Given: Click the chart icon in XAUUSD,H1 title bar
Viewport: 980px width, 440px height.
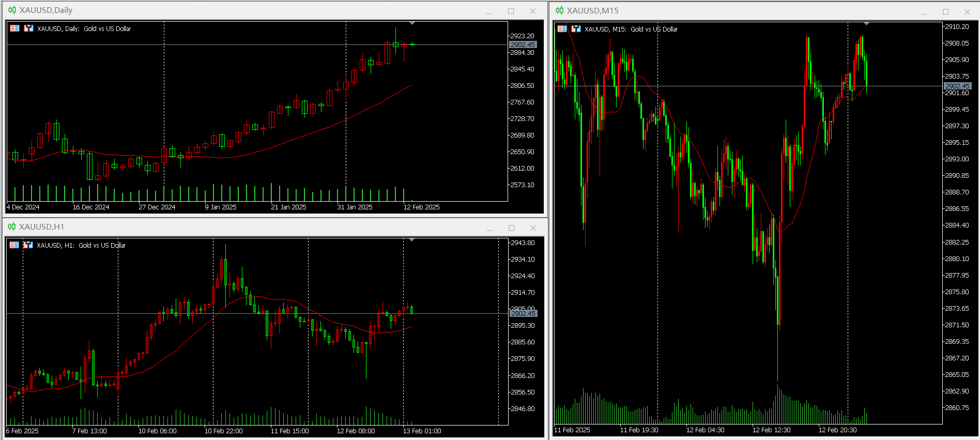Looking at the screenshot, I should [x=12, y=226].
